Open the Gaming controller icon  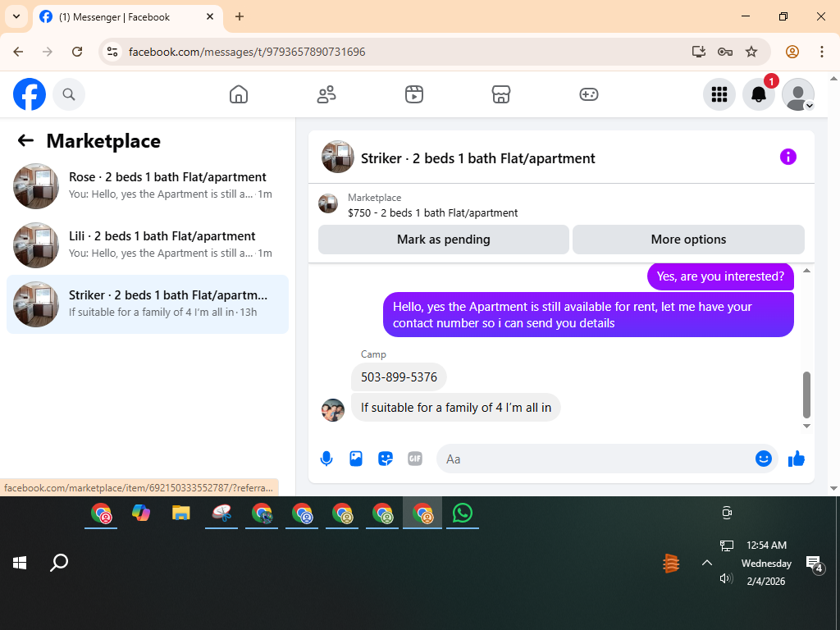point(589,94)
